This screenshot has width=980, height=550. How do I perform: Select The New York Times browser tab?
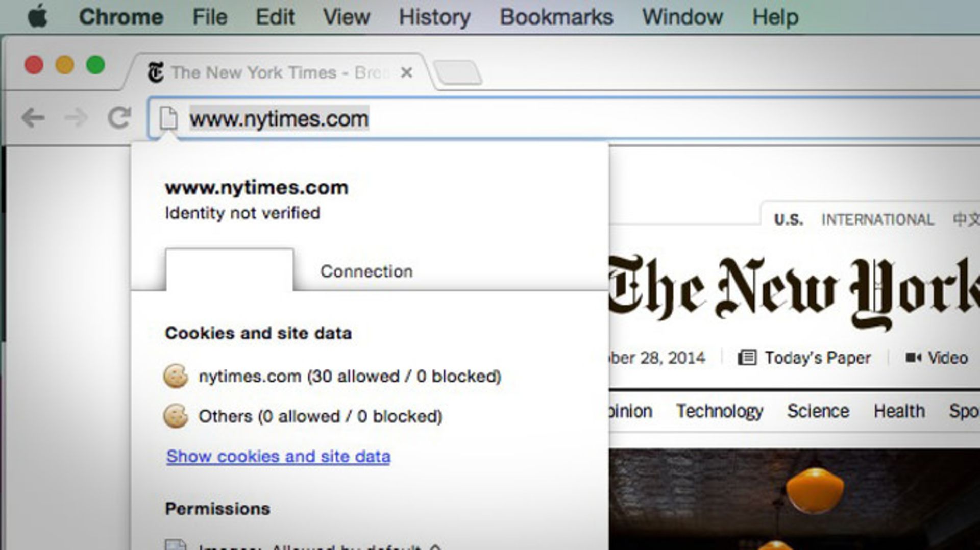click(279, 72)
